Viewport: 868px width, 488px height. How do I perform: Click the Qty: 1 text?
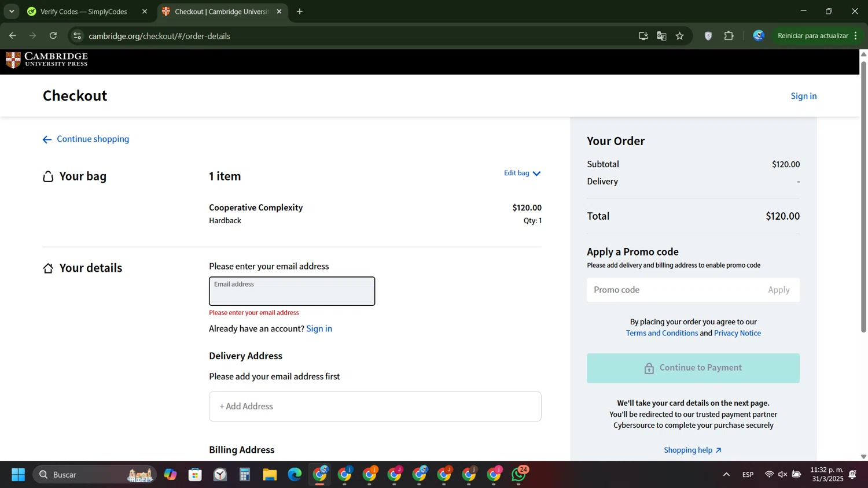532,221
